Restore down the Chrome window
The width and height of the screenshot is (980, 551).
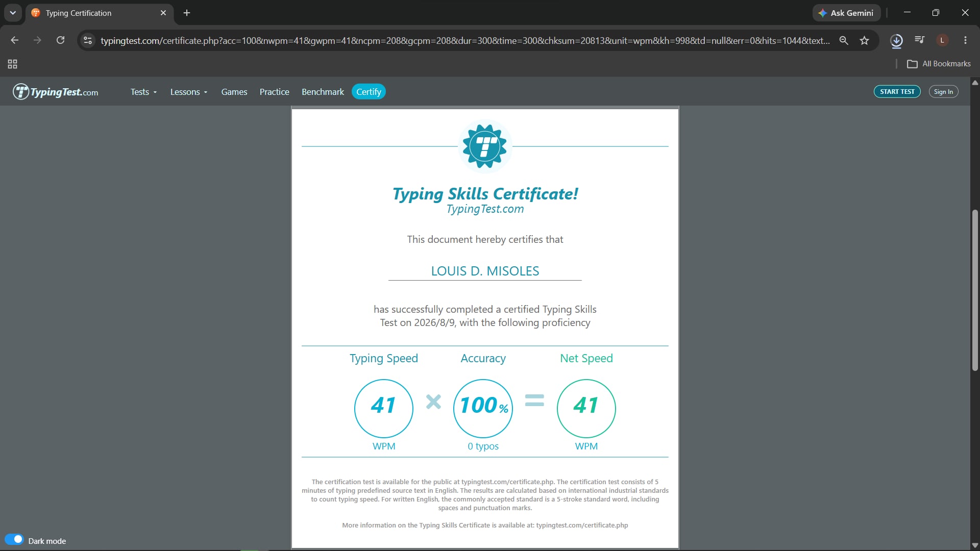coord(936,13)
